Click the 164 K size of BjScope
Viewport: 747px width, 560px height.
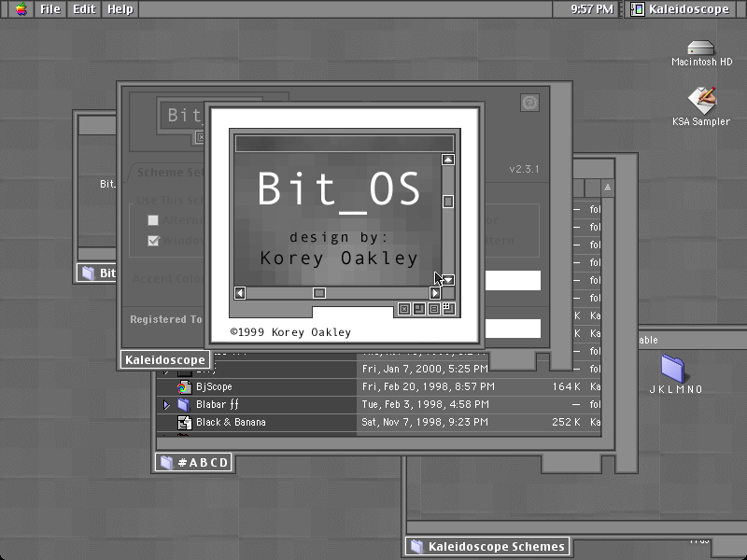(566, 386)
